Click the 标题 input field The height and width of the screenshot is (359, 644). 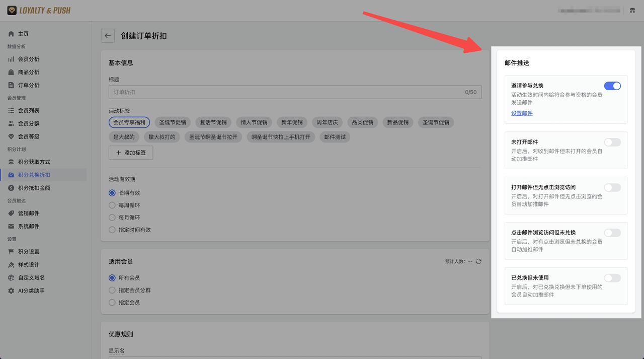click(287, 92)
